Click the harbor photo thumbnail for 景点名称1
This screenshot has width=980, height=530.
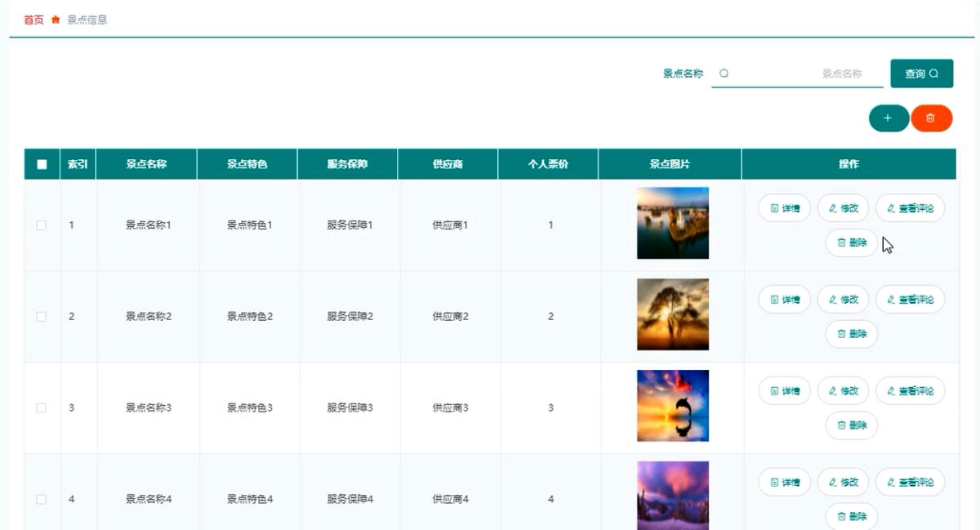672,222
